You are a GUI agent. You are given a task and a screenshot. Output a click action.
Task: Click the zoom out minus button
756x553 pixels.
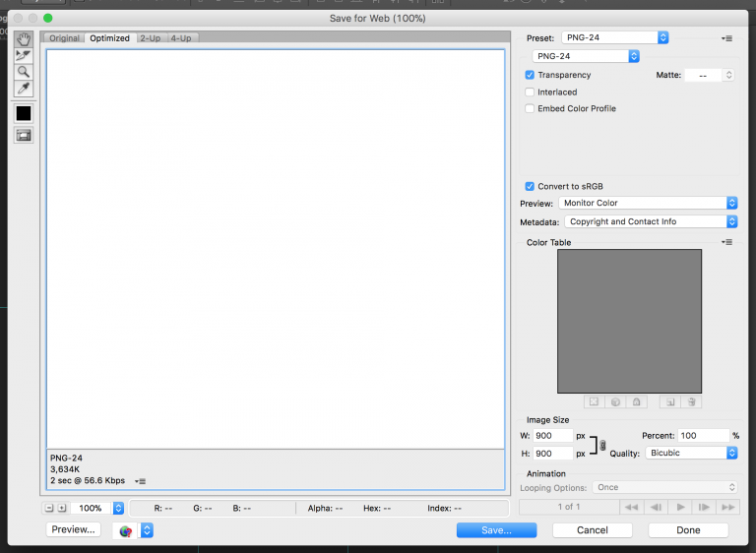pyautogui.click(x=49, y=508)
